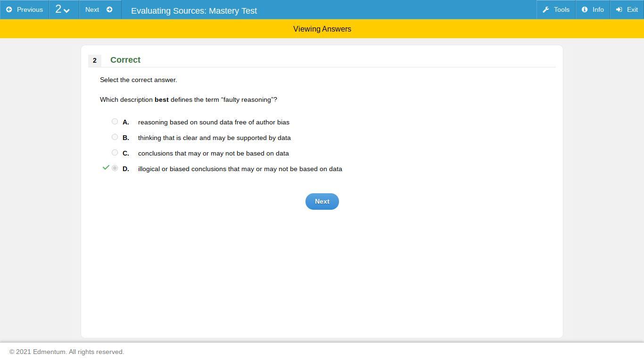This screenshot has height=362, width=644.
Task: Click the right arrow circle icon by Next
Action: tap(109, 9)
